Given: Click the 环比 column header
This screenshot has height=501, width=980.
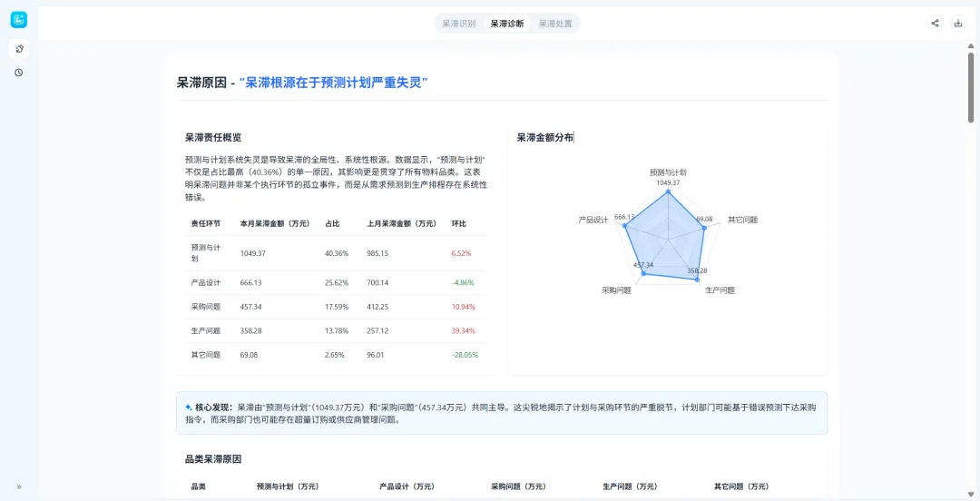Looking at the screenshot, I should [x=459, y=223].
